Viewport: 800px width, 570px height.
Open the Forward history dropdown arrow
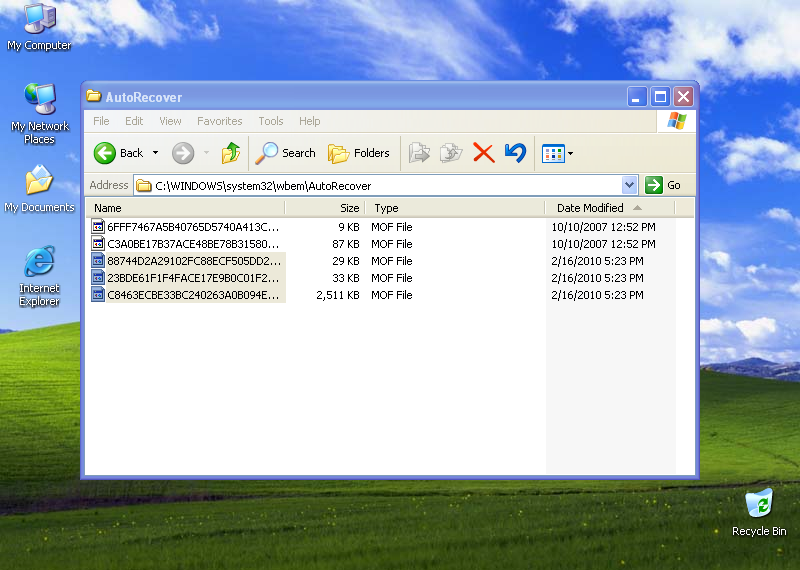click(207, 153)
